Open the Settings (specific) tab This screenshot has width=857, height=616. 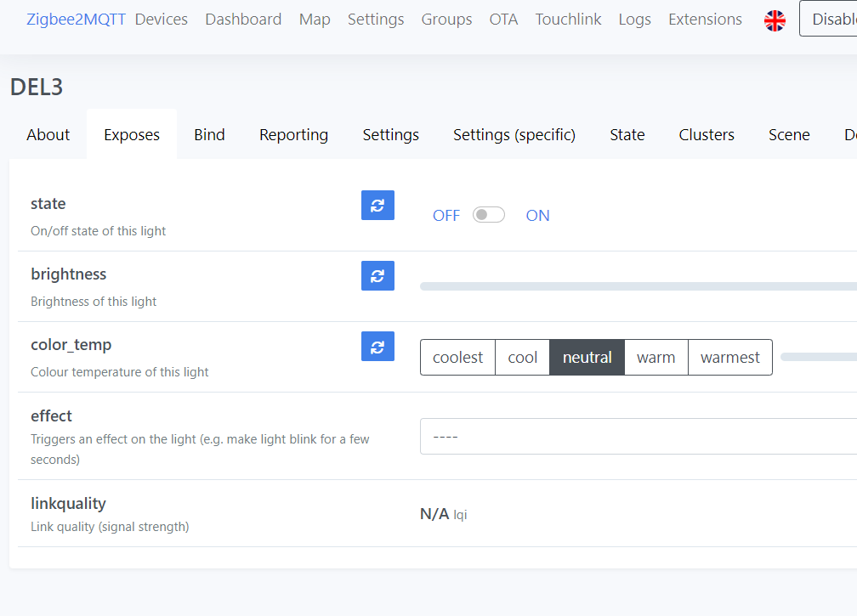(514, 135)
